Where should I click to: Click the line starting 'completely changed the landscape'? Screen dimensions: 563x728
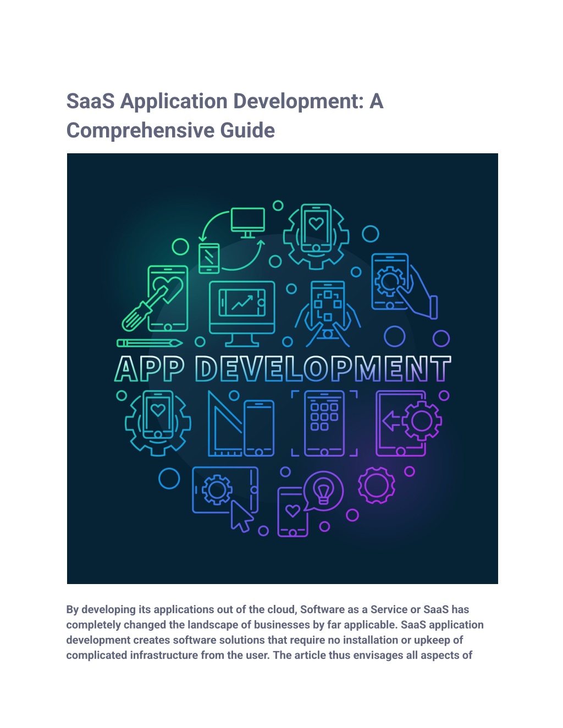275,625
